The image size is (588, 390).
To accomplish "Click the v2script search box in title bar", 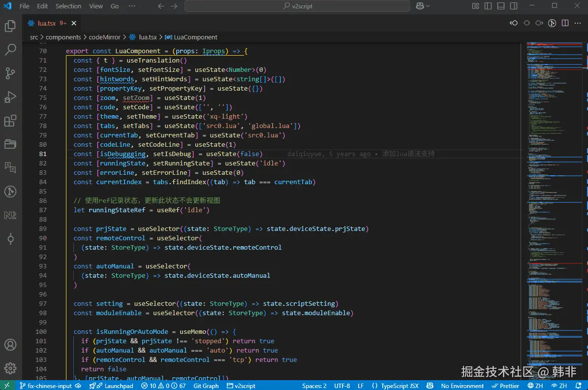I will pyautogui.click(x=297, y=6).
